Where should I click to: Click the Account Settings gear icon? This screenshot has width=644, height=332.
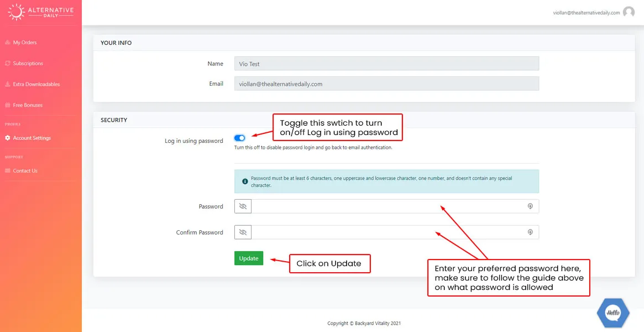point(8,138)
